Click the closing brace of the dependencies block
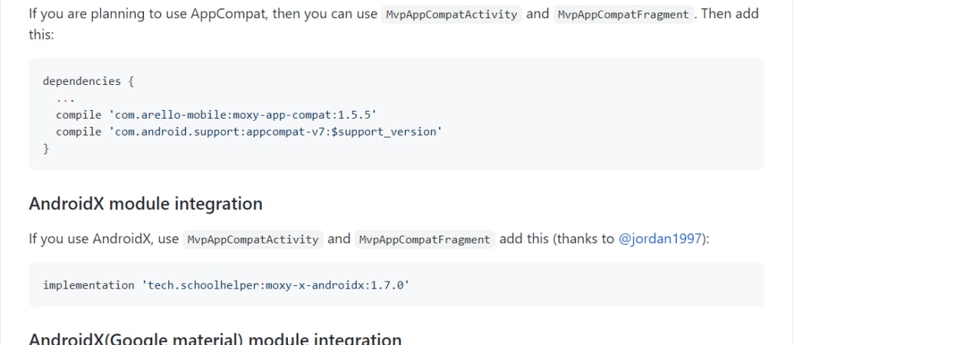The width and height of the screenshot is (980, 345). (46, 148)
